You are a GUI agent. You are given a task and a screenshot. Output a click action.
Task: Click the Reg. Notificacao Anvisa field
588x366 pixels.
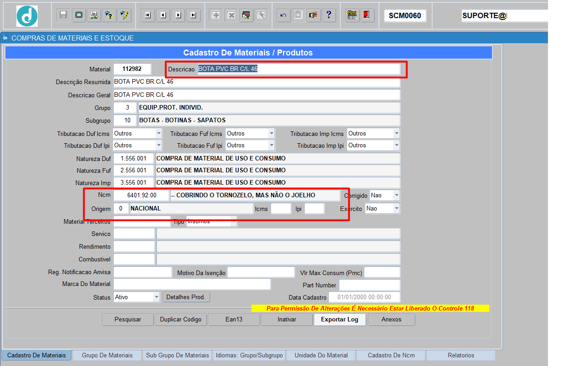point(142,272)
